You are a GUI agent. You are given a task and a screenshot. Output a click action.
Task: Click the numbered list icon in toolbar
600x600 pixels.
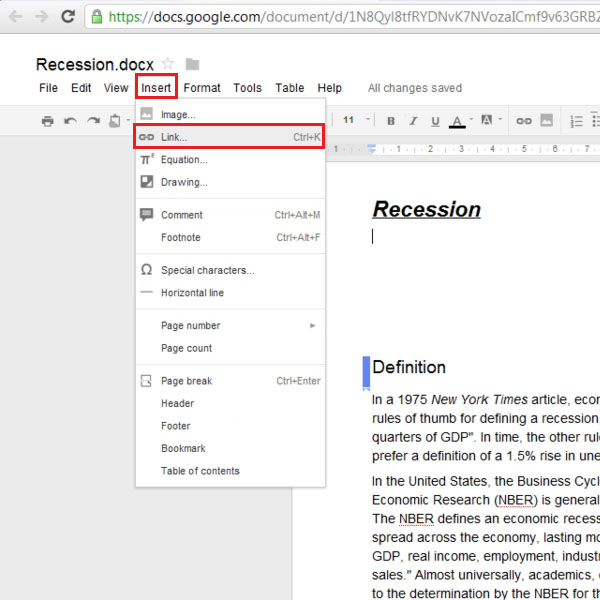576,121
